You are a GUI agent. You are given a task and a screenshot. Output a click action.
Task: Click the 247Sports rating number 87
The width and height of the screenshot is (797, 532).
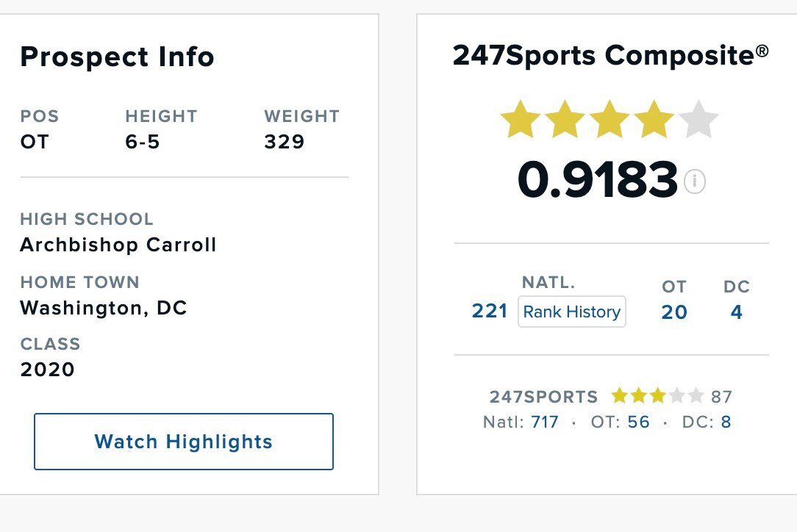click(x=721, y=398)
